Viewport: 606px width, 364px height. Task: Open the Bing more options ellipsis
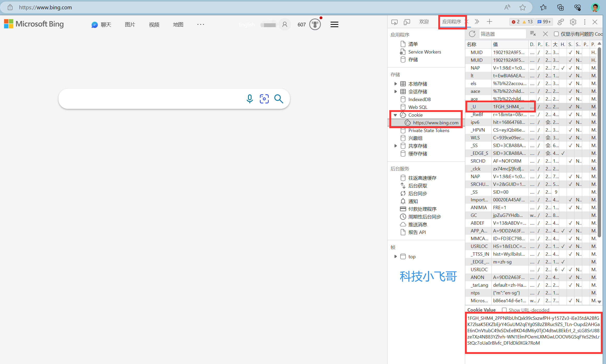201,24
